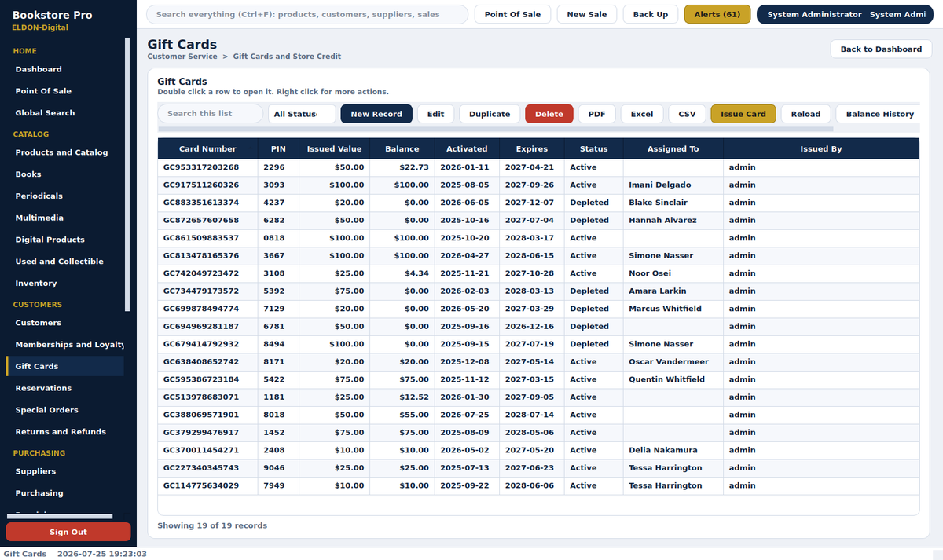Open Customers in sidebar
The image size is (943, 560).
(64, 323)
